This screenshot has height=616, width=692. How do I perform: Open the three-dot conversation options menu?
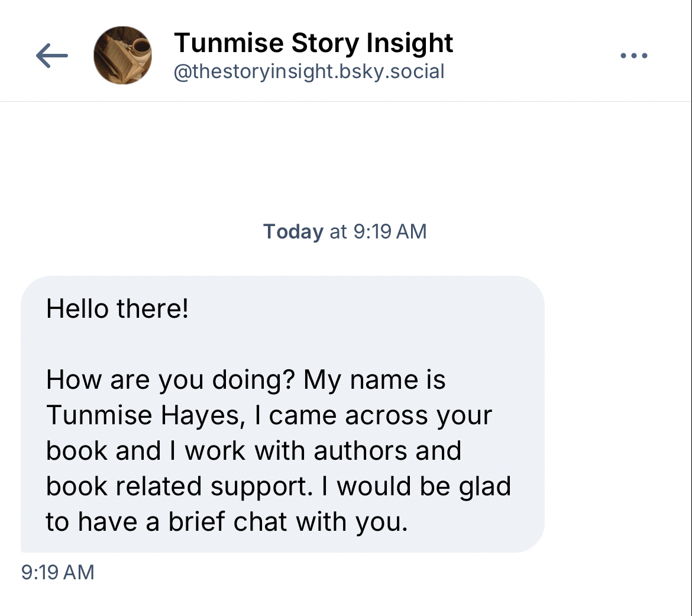tap(634, 56)
